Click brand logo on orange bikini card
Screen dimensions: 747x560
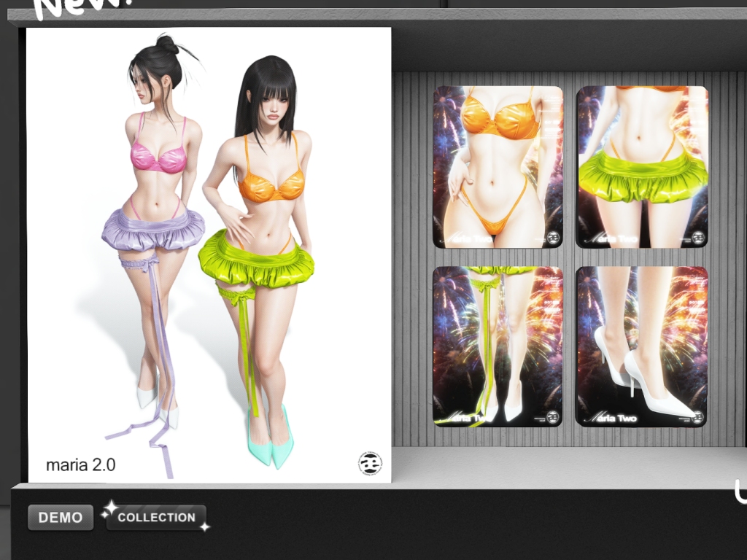[x=553, y=237]
